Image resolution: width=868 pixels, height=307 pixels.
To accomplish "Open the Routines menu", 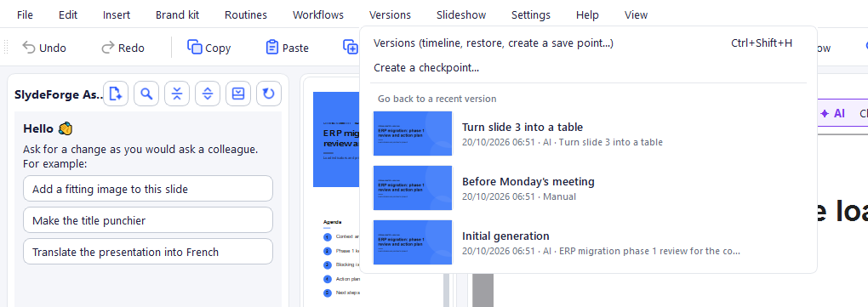I will (x=246, y=15).
